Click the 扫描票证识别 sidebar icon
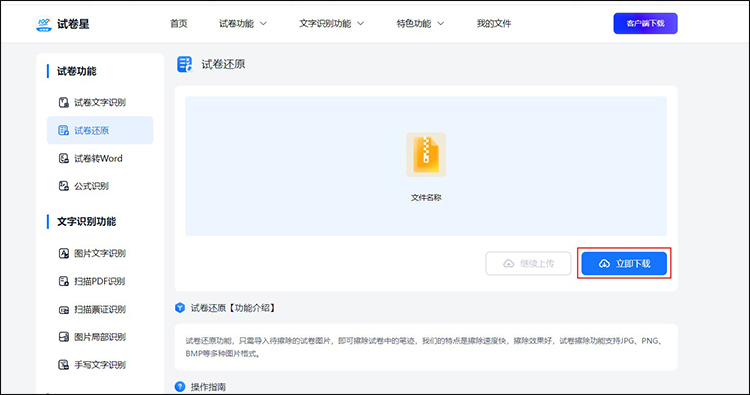Viewport: 750px width, 395px height. (64, 309)
